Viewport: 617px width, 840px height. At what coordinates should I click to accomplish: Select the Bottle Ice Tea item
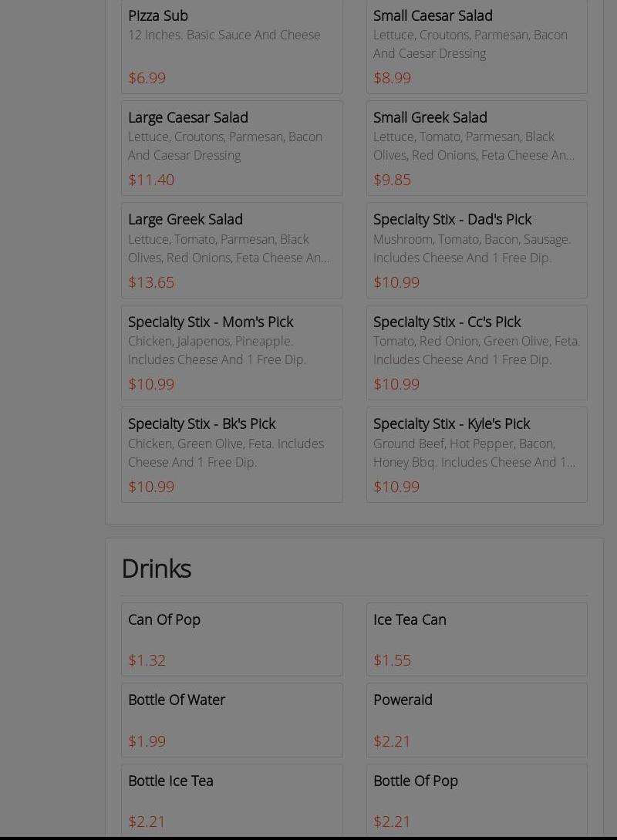coord(231,800)
